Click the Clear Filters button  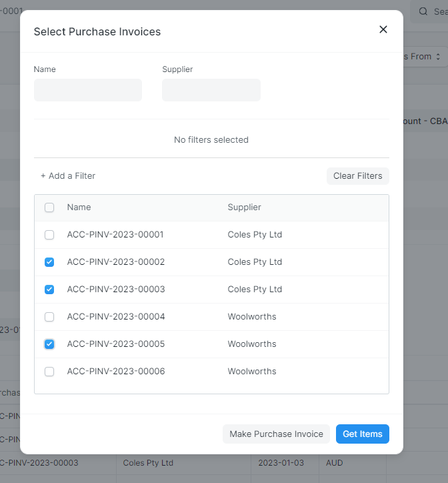click(x=358, y=176)
